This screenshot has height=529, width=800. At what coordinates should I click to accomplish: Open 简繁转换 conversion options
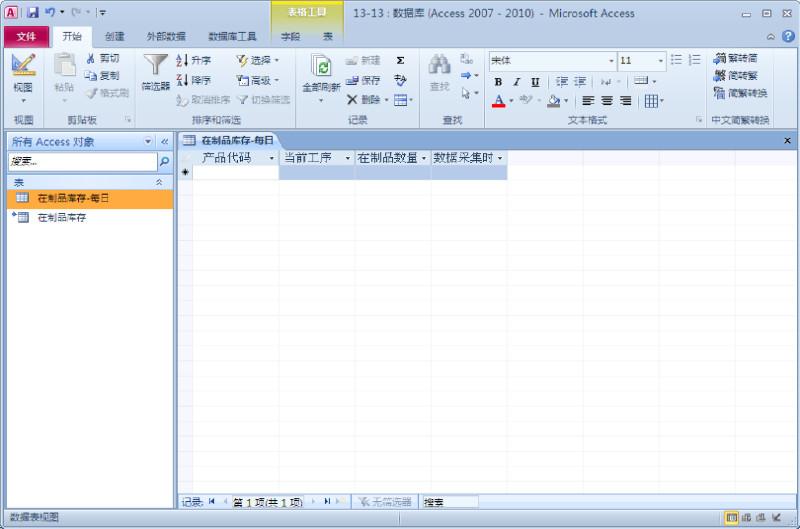point(740,93)
